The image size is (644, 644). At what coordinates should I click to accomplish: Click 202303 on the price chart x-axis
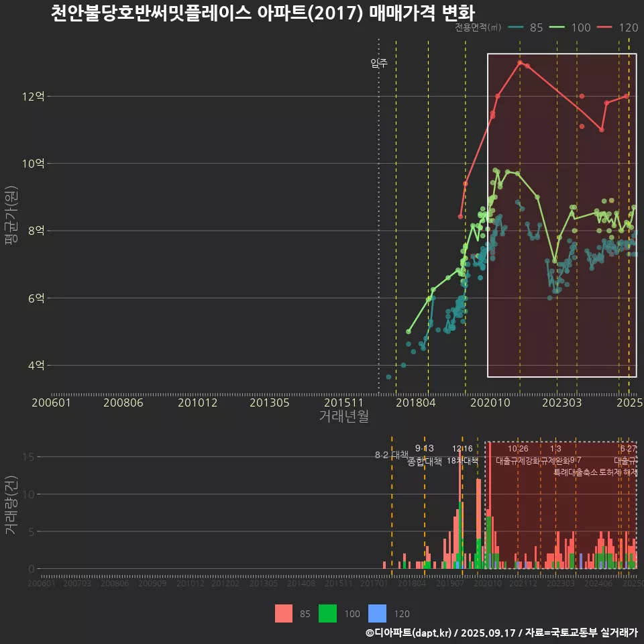point(562,402)
